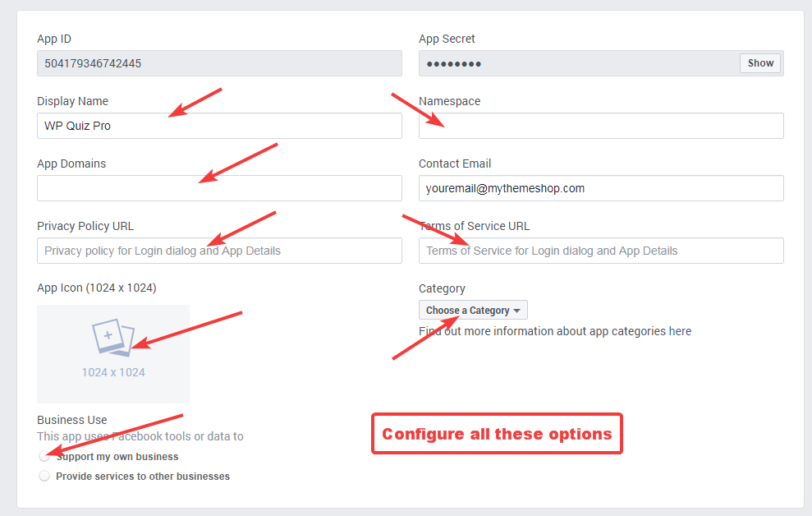Show the hidden App Secret

click(760, 63)
